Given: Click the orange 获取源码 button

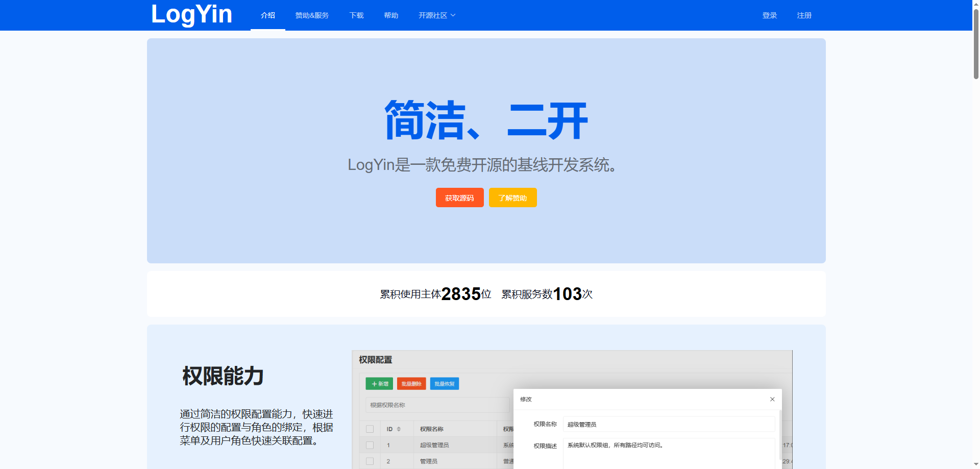Looking at the screenshot, I should click(x=459, y=198).
